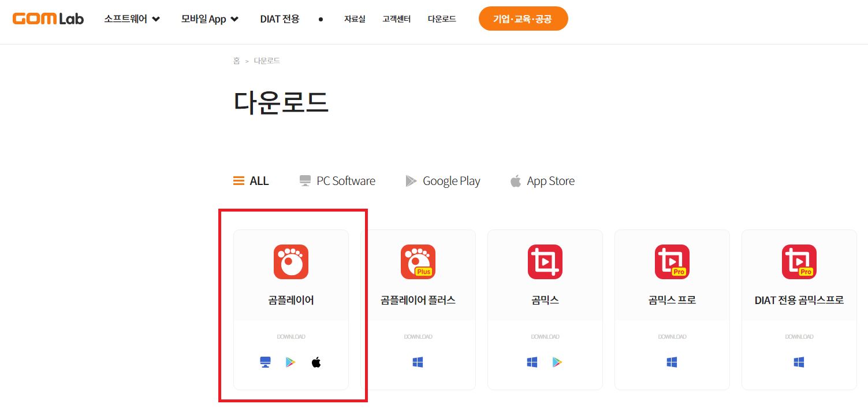The width and height of the screenshot is (868, 411).
Task: Click the dot separator in the top navigation
Action: click(321, 19)
